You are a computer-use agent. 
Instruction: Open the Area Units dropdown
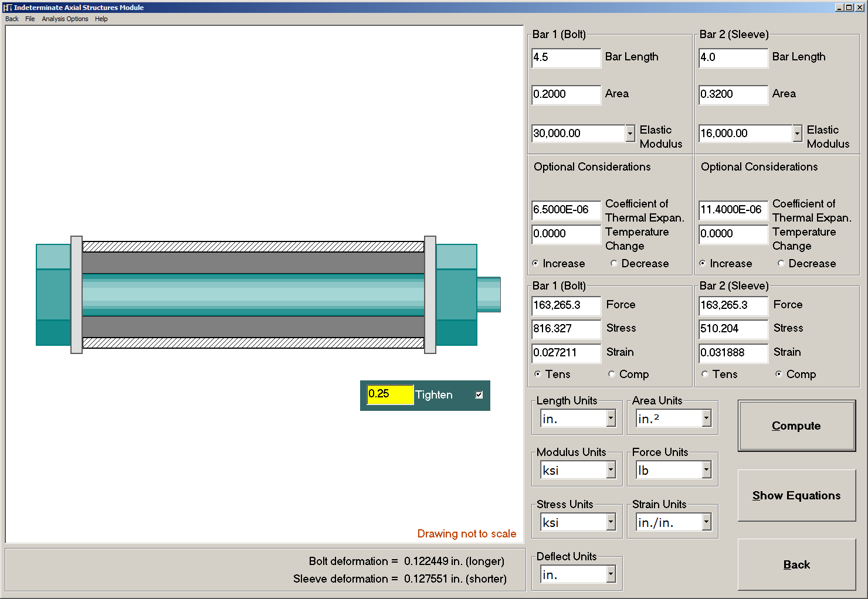coord(707,418)
